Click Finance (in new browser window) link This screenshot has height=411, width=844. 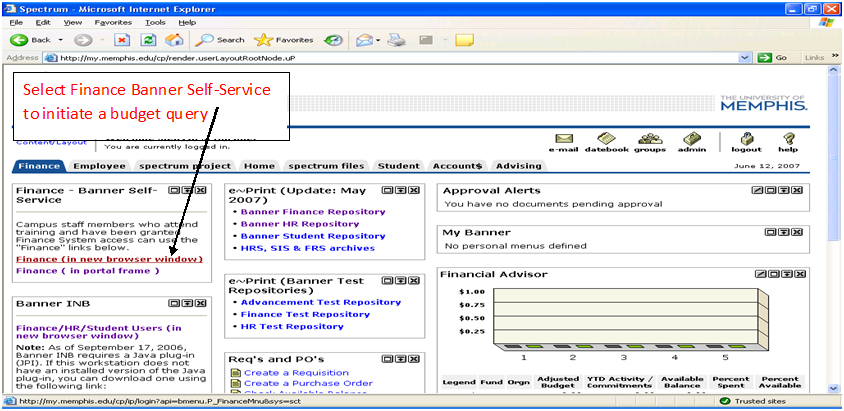click(x=109, y=259)
